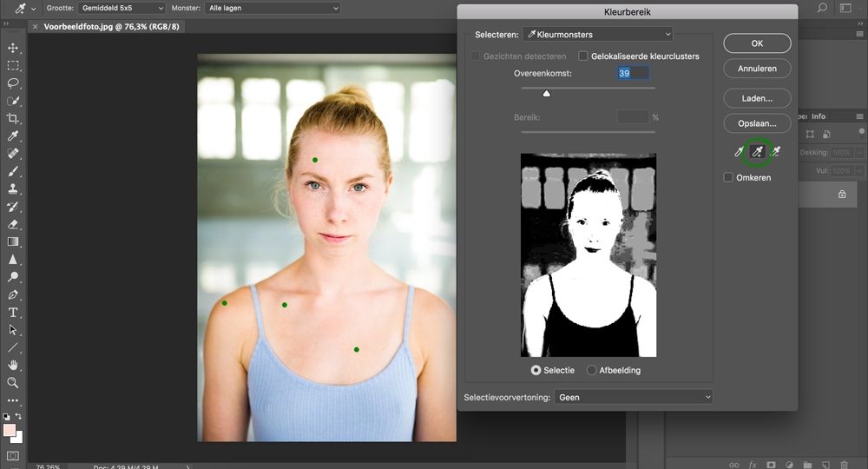Viewport: 868px width, 469px height.
Task: Pick the plain Eyedropper in Kleurbereik
Action: point(739,152)
